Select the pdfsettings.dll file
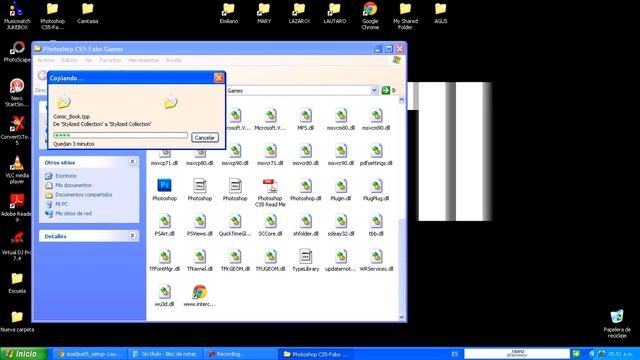Viewport: 640px width, 360px height. click(x=376, y=155)
